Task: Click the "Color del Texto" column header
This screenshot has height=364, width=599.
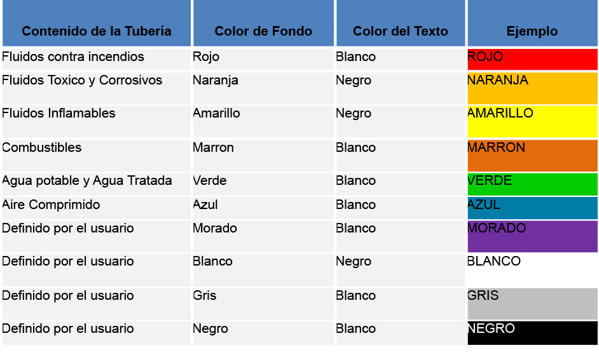Action: (x=401, y=31)
